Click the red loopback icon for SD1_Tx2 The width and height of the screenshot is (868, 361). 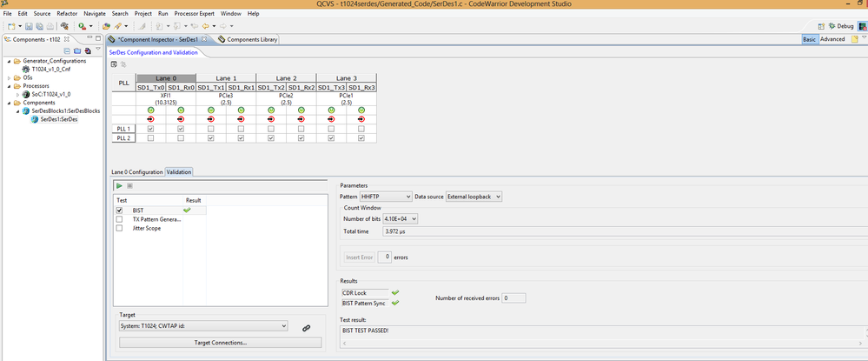(271, 118)
